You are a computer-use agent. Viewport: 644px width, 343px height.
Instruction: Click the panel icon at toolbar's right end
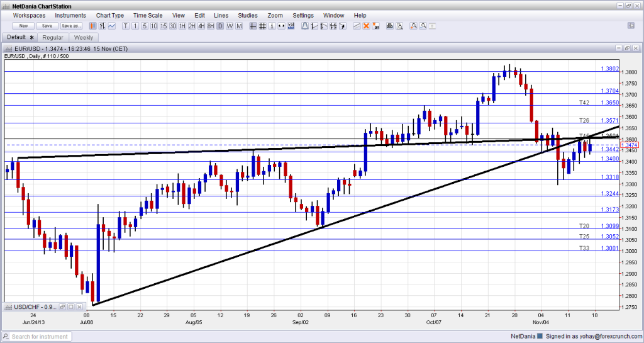click(x=631, y=25)
